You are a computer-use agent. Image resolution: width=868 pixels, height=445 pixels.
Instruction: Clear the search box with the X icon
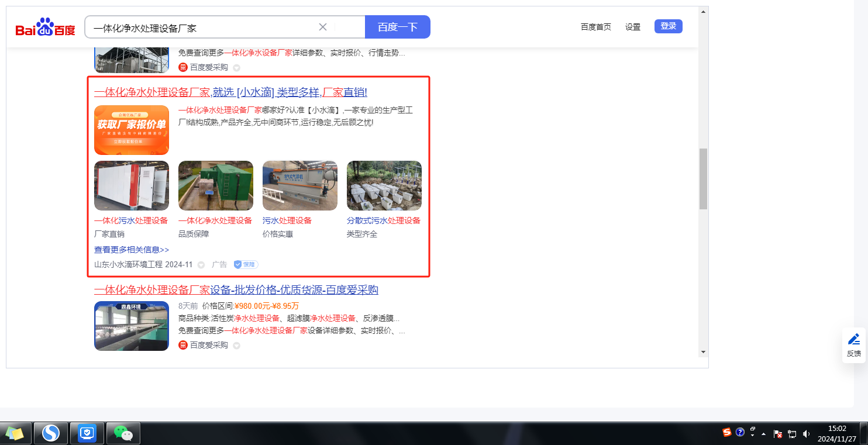click(323, 27)
